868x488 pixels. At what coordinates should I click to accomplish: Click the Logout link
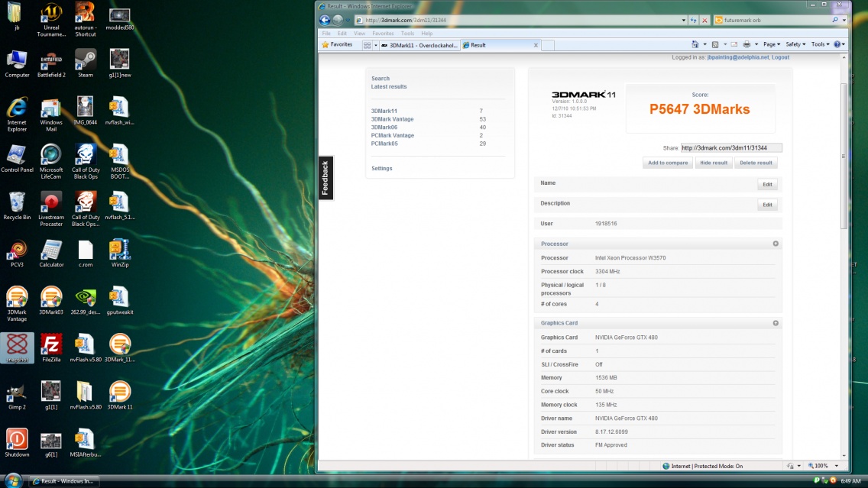coord(780,57)
